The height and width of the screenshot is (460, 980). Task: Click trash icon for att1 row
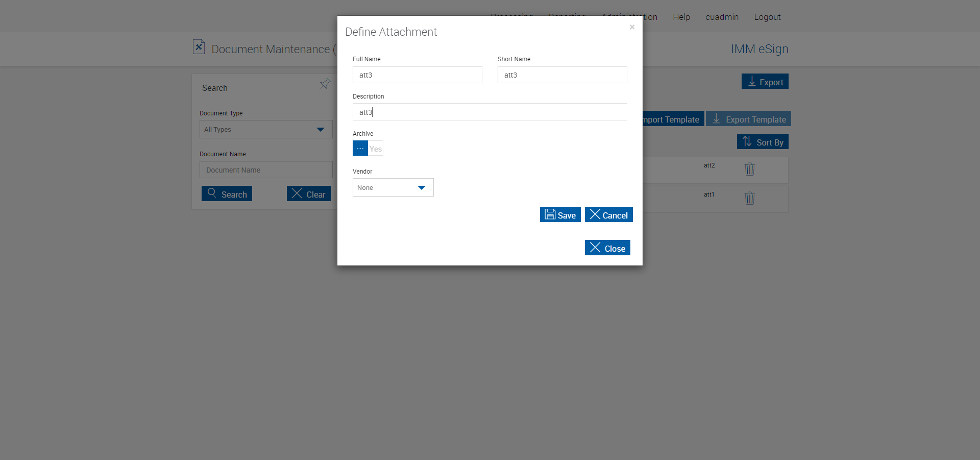point(749,198)
